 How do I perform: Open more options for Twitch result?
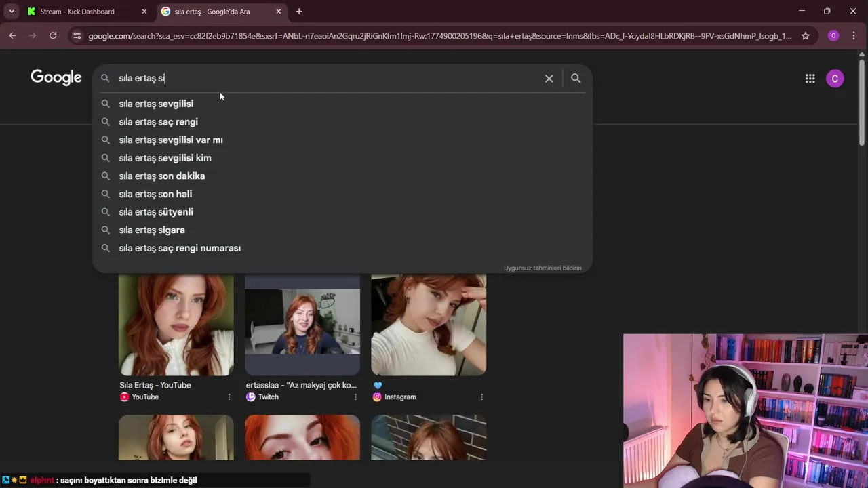coord(355,397)
